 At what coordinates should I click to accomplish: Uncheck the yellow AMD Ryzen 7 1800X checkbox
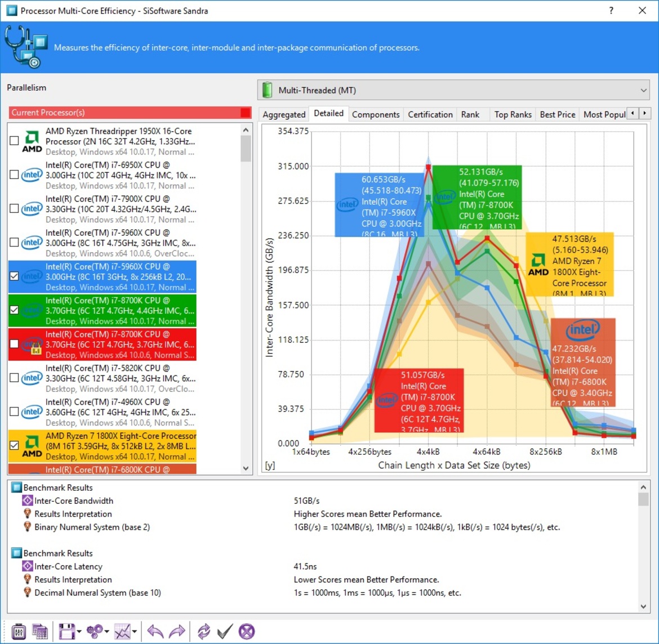14,445
